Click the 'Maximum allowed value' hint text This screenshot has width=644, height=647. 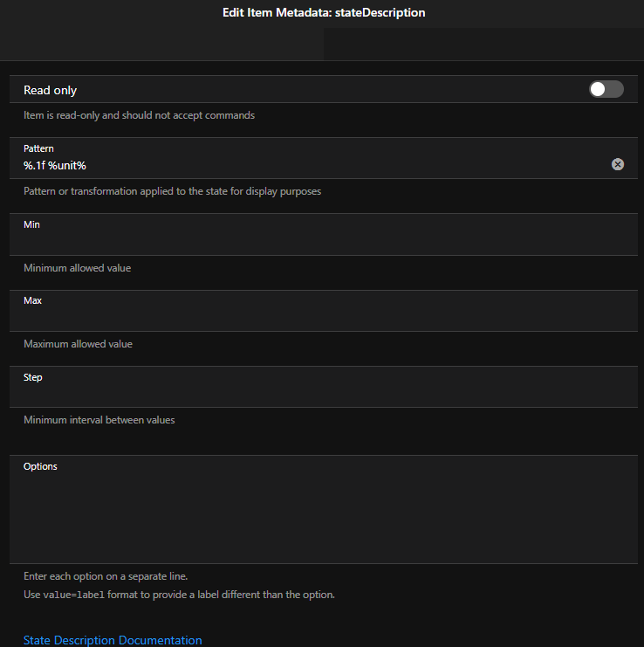[x=79, y=344]
